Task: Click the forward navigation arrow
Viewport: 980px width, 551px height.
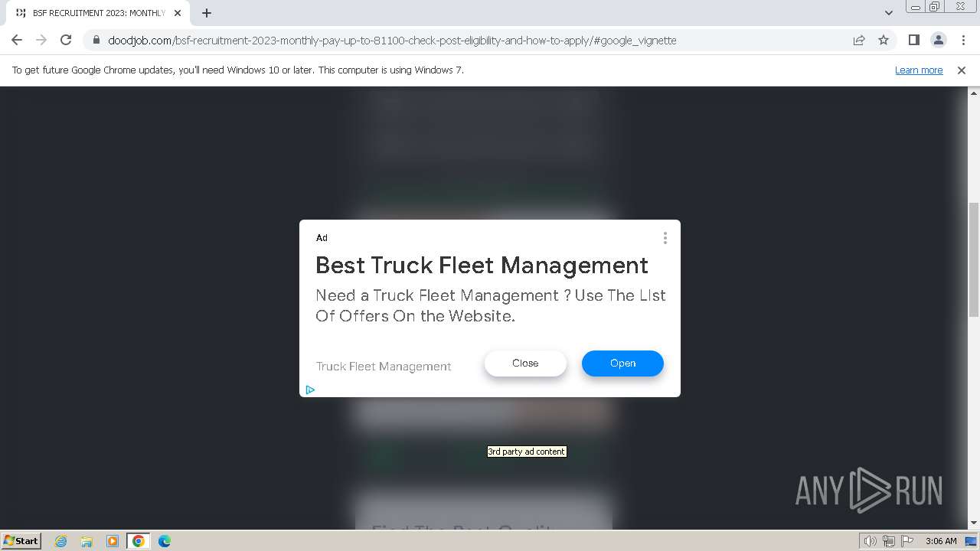Action: (41, 40)
